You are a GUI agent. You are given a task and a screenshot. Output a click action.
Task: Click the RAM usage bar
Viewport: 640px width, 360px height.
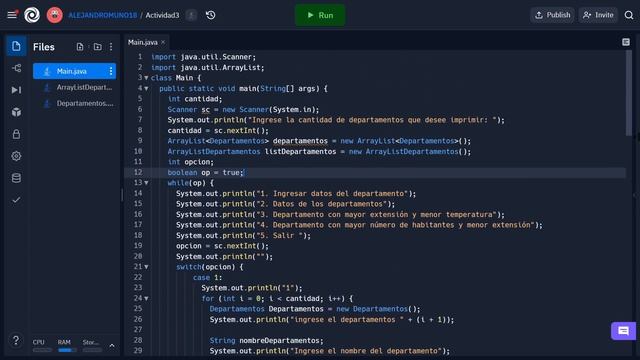pyautogui.click(x=67, y=350)
